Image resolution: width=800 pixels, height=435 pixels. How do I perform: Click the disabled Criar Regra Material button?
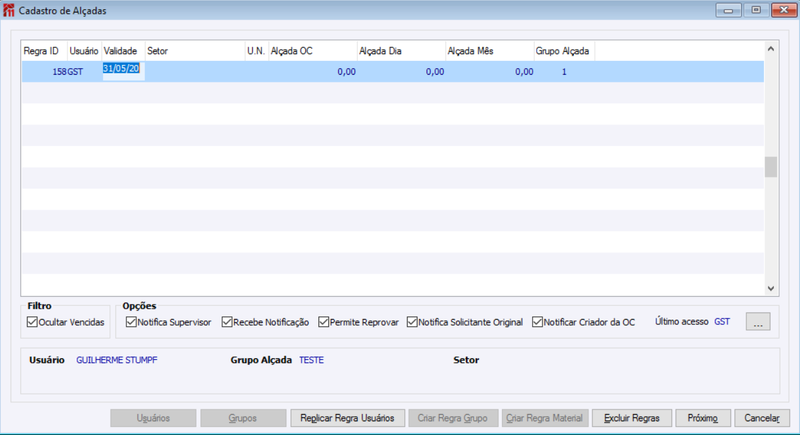coord(544,418)
